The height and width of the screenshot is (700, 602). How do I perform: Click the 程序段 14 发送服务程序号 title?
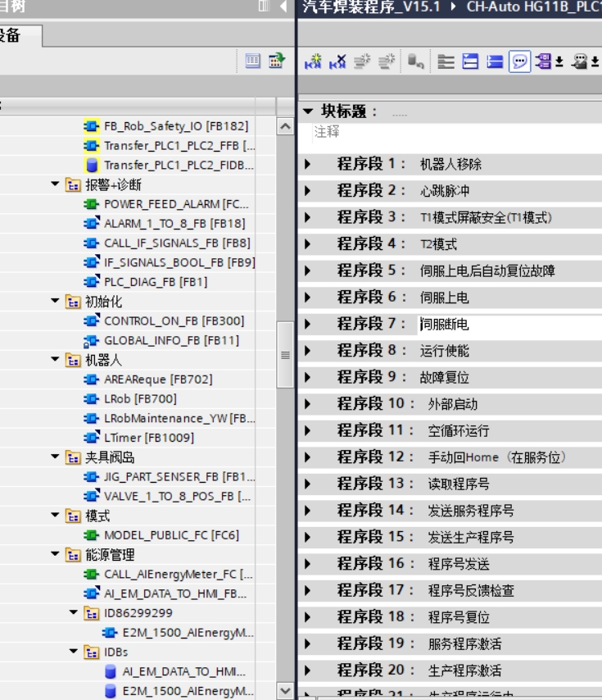471,511
